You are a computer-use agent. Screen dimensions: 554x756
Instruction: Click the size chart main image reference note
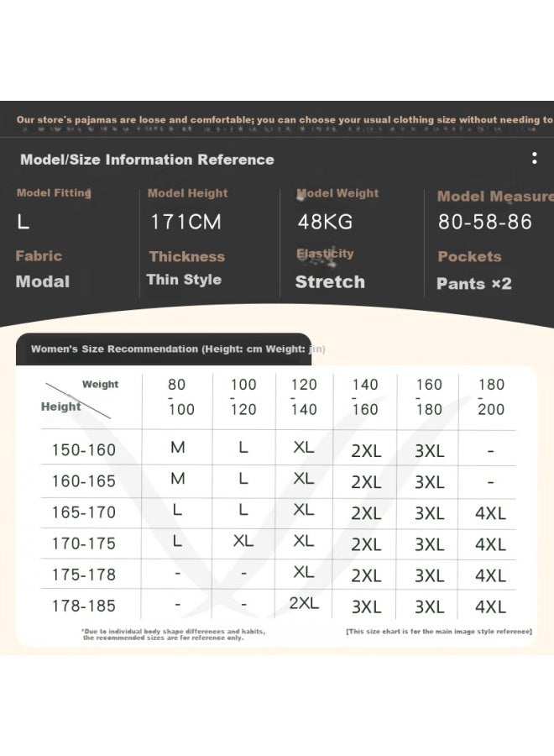tap(439, 631)
